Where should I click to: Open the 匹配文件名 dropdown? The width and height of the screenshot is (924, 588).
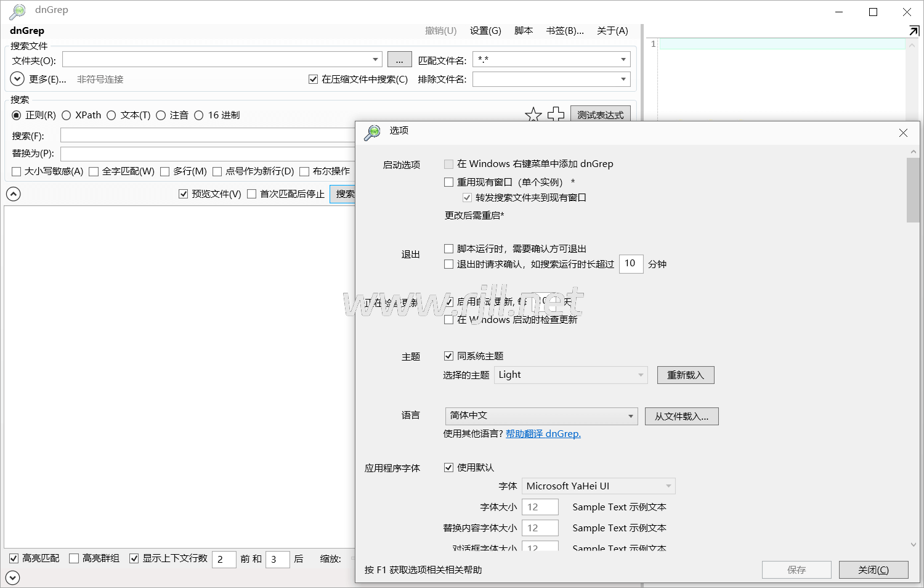[623, 60]
